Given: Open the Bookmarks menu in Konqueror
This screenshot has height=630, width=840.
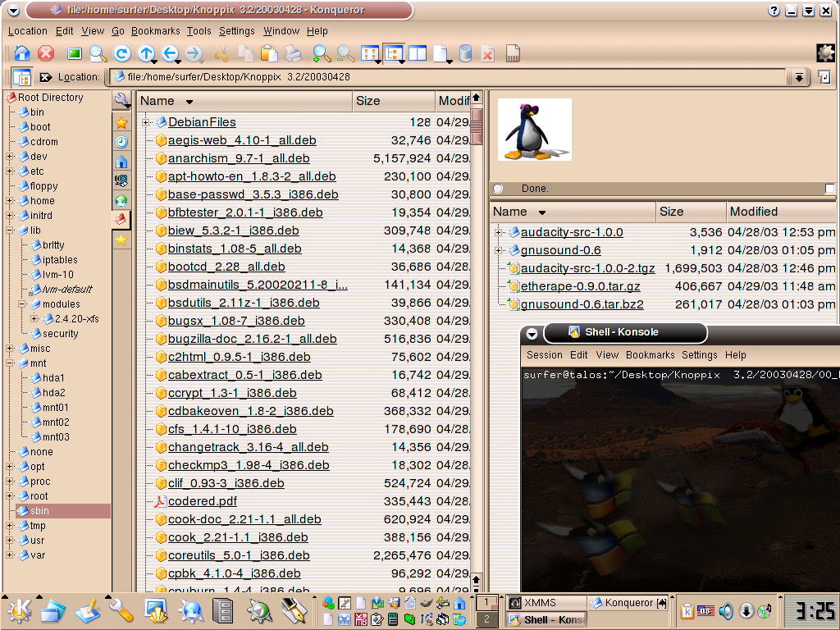Looking at the screenshot, I should (x=155, y=31).
